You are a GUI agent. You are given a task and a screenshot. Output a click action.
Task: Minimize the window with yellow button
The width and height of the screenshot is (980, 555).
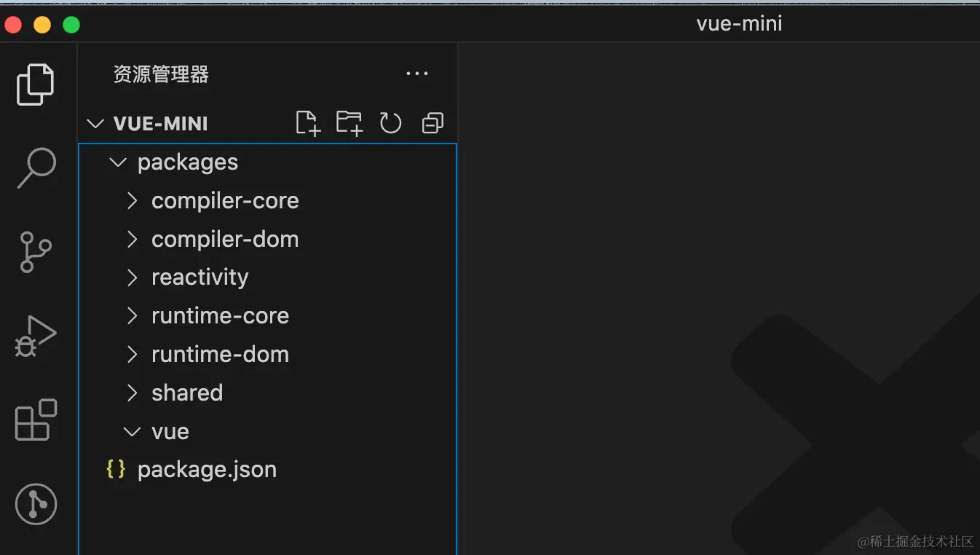pyautogui.click(x=42, y=25)
